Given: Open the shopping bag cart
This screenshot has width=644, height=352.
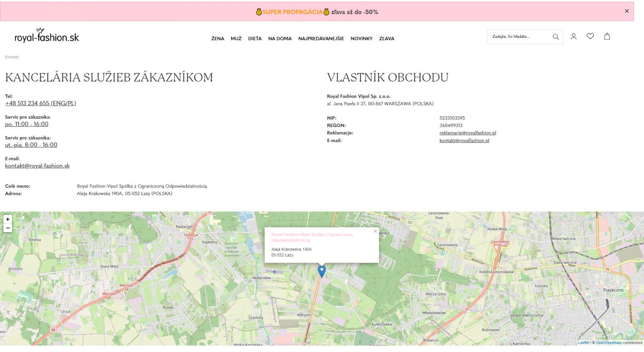Looking at the screenshot, I should pos(607,36).
